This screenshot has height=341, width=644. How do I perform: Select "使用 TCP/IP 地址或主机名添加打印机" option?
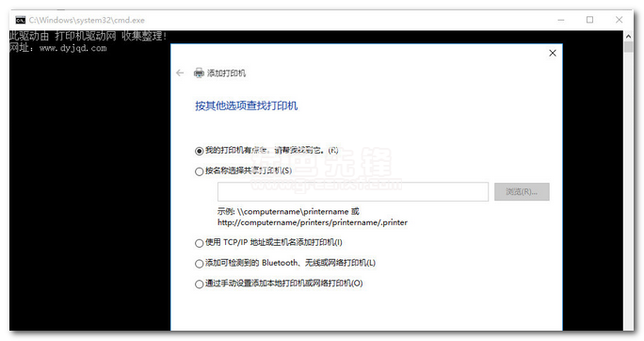pos(200,243)
